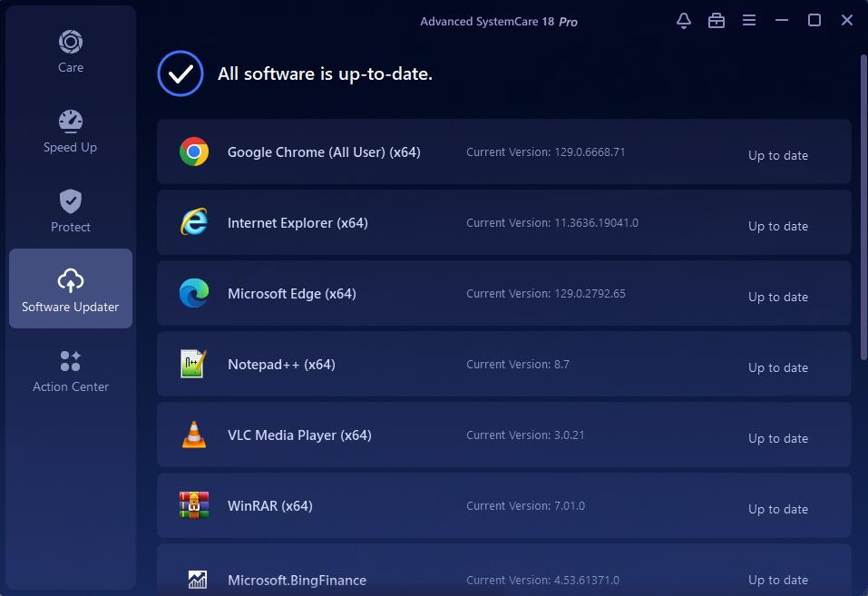Select Notepad++ (x64) name
The image size is (868, 596).
(x=281, y=365)
